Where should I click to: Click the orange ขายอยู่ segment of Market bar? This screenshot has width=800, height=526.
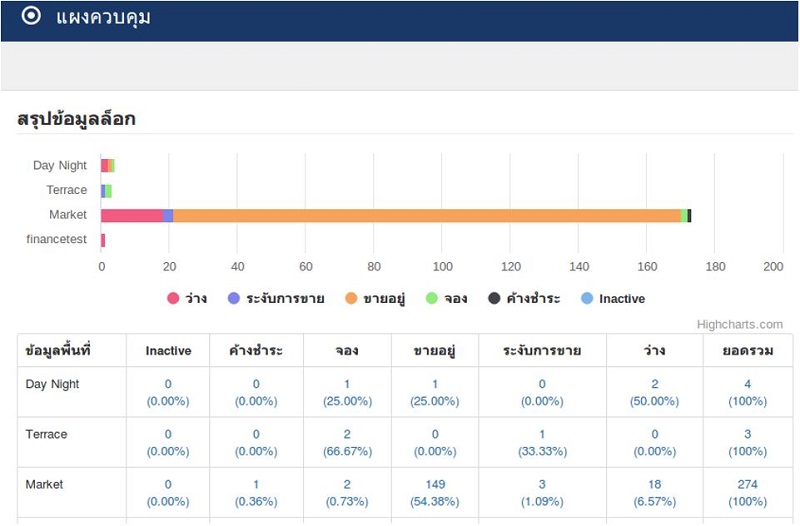click(x=427, y=215)
